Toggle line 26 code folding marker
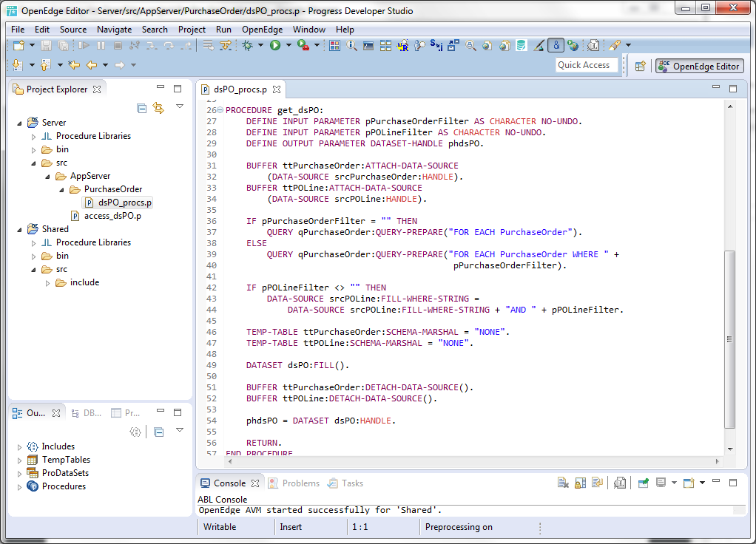The height and width of the screenshot is (544, 756). coord(220,110)
